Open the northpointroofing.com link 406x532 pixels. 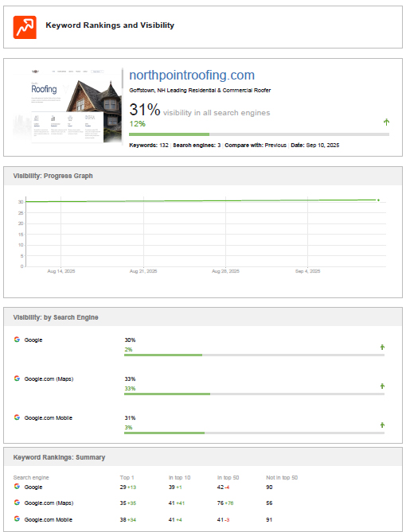pos(192,75)
